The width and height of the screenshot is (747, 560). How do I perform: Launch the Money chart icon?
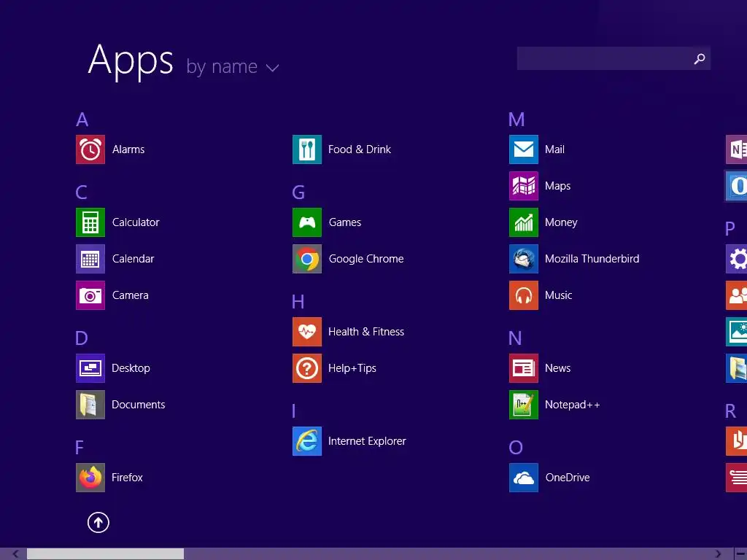(x=524, y=222)
